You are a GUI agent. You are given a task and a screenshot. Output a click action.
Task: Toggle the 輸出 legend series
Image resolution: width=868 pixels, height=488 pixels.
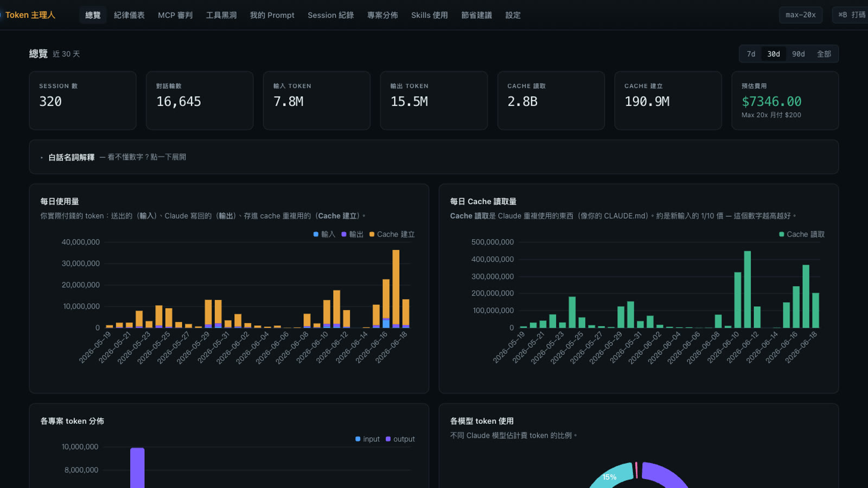point(353,234)
